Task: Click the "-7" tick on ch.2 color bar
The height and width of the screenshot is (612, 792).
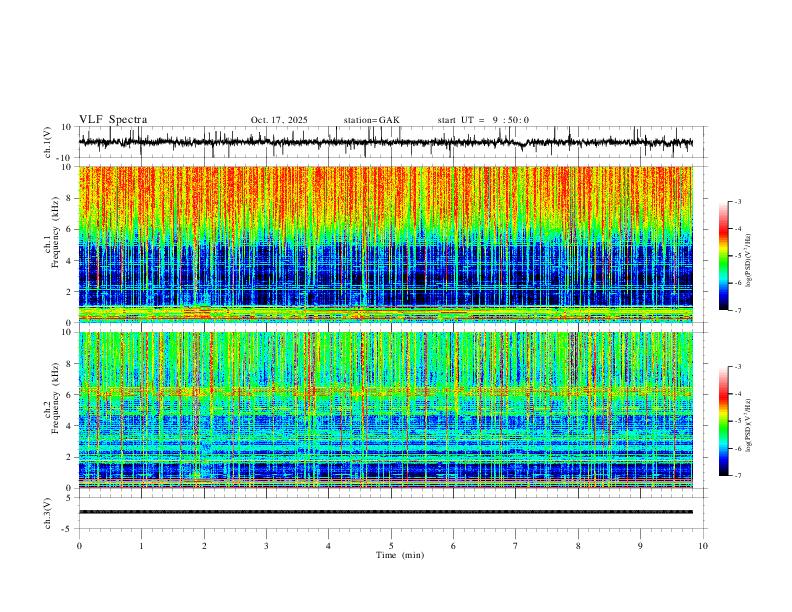Action: [x=737, y=475]
